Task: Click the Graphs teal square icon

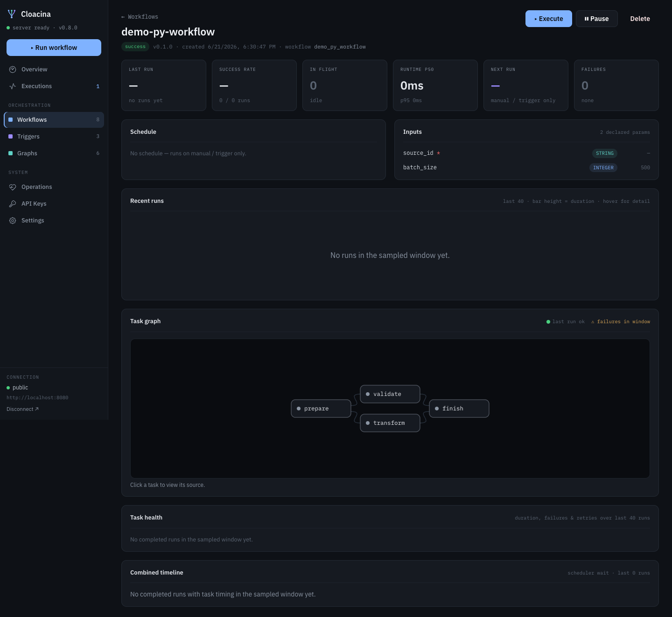Action: click(11, 153)
